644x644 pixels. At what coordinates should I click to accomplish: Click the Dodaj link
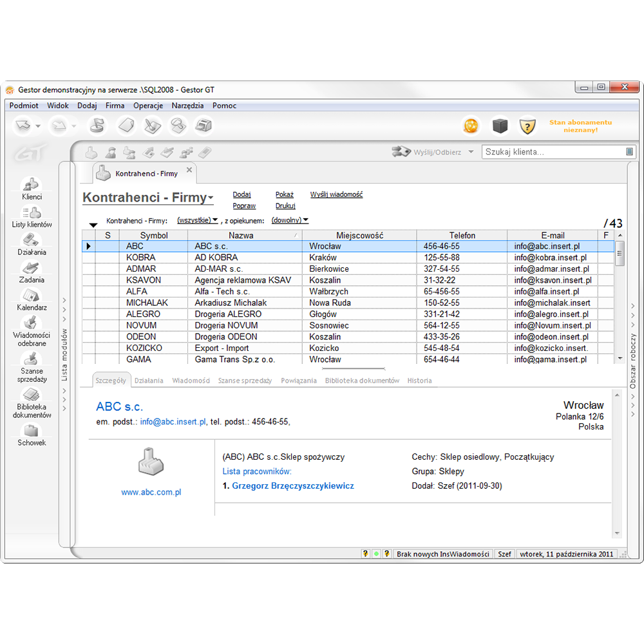coord(241,194)
